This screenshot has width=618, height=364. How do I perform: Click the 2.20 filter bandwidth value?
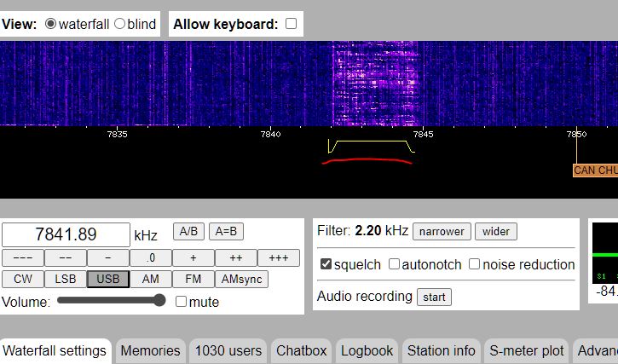pos(368,231)
